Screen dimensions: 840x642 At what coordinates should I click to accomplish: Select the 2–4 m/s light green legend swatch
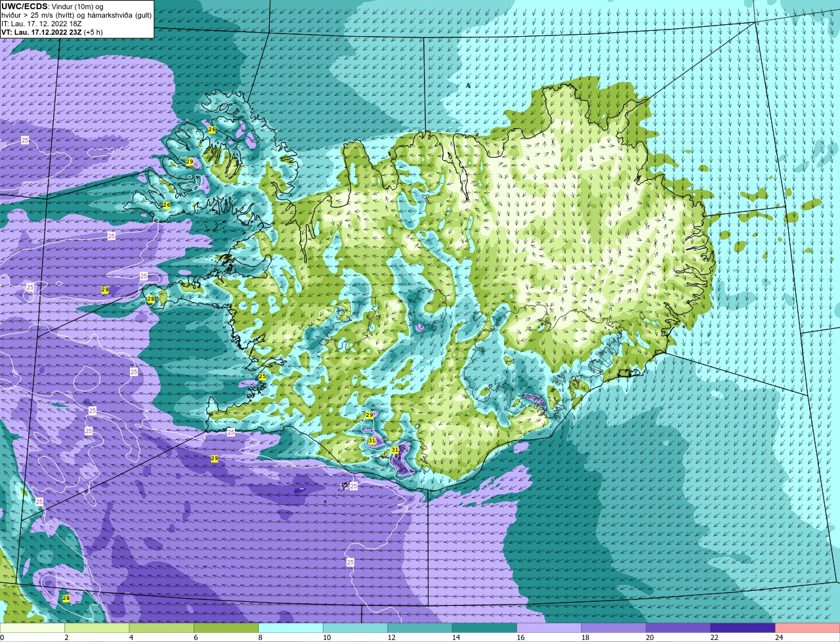tap(98, 628)
